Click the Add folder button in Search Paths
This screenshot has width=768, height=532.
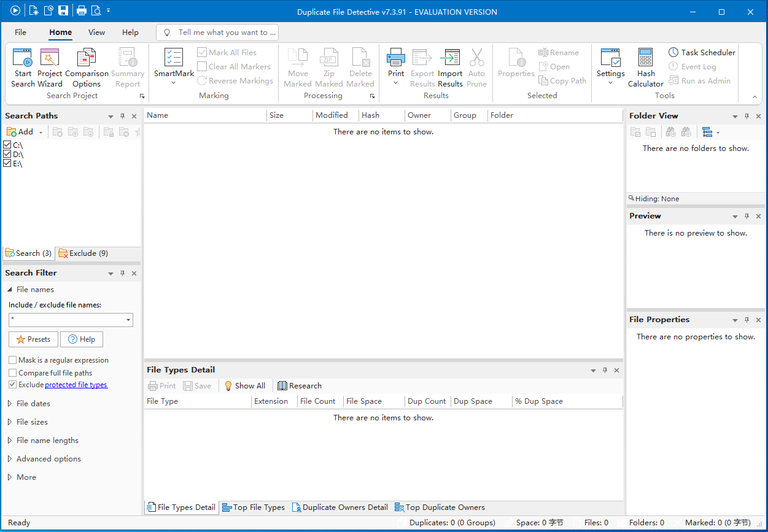(x=20, y=132)
